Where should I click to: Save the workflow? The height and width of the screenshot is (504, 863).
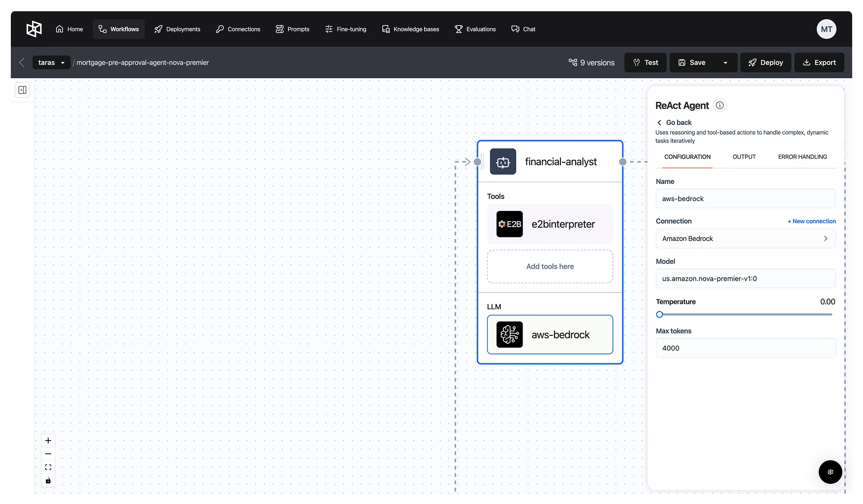(x=692, y=62)
